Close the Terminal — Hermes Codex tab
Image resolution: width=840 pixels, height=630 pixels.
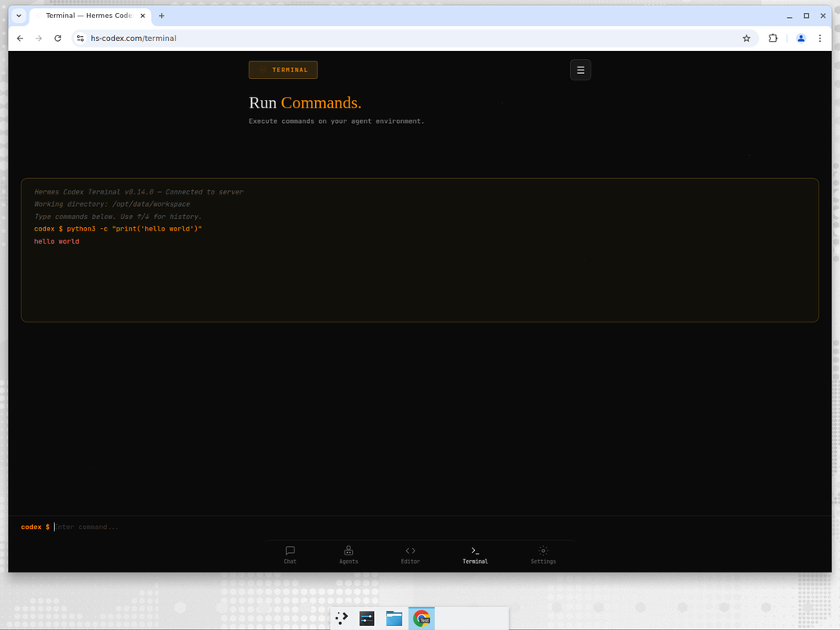point(143,16)
